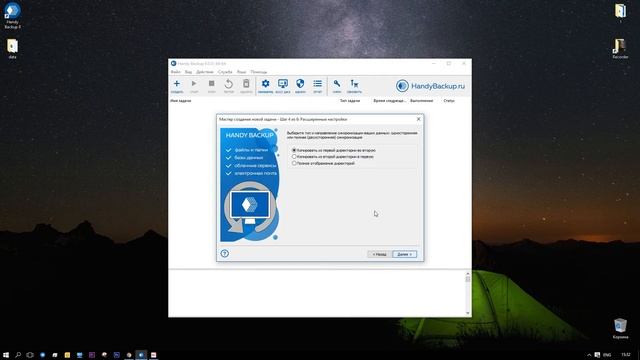Open the taskbar clock

[x=626, y=355]
